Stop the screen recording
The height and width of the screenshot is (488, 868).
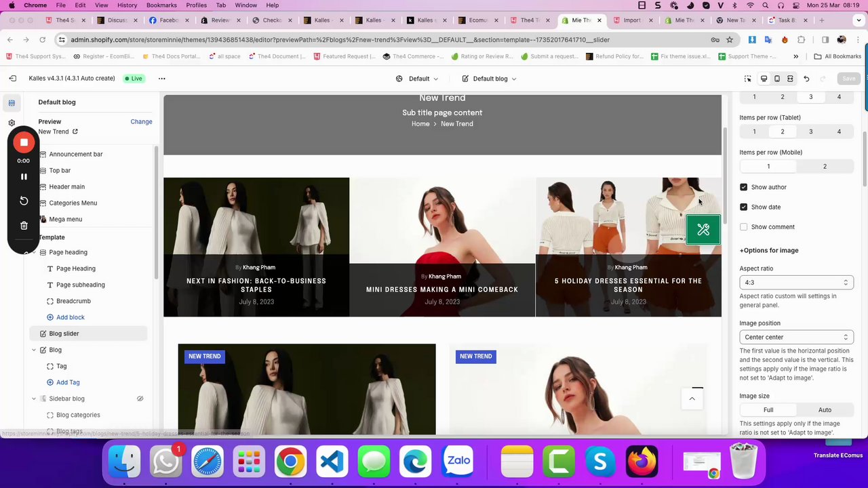[24, 142]
